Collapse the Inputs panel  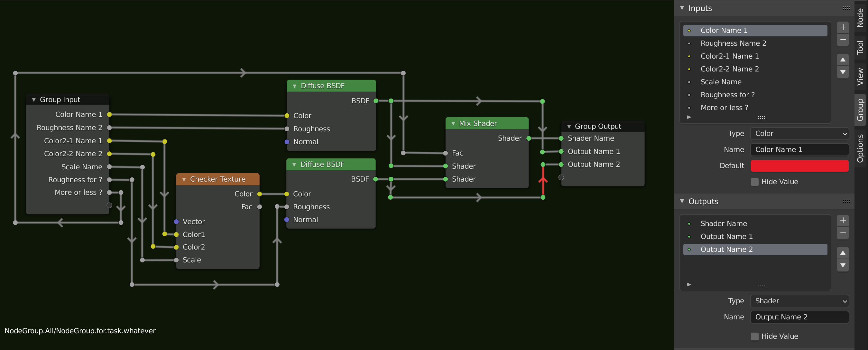(x=682, y=8)
